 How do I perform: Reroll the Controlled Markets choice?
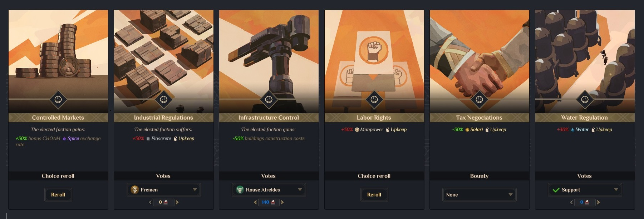click(58, 195)
